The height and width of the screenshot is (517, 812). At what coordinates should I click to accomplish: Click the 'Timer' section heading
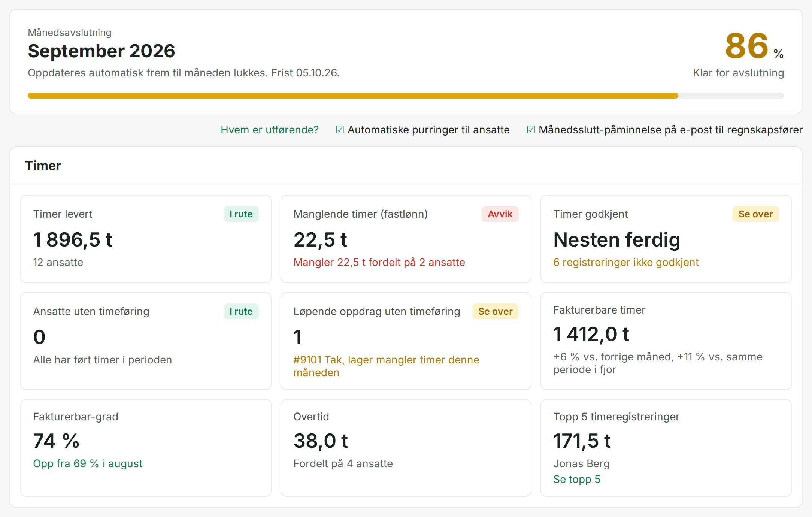point(43,166)
